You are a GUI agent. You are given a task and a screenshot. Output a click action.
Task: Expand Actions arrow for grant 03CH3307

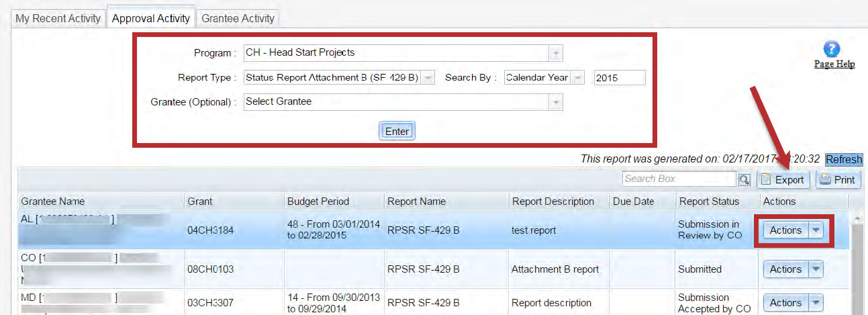click(x=816, y=303)
